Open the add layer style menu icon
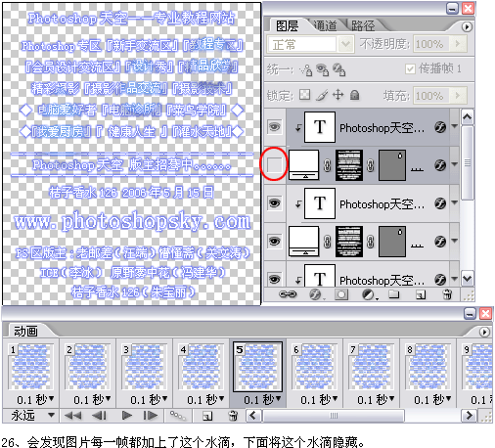 [x=316, y=294]
